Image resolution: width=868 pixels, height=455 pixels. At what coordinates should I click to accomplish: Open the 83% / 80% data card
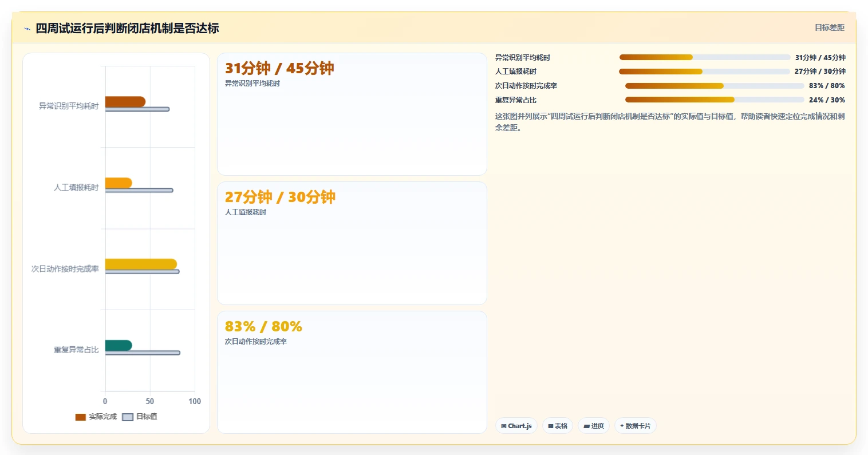coord(352,372)
